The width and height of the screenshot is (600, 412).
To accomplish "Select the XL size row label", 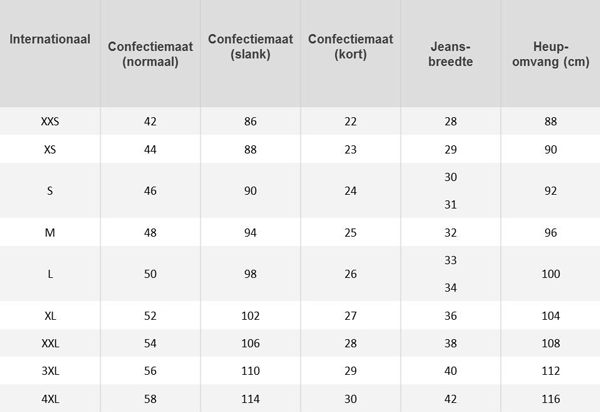I will [50, 316].
